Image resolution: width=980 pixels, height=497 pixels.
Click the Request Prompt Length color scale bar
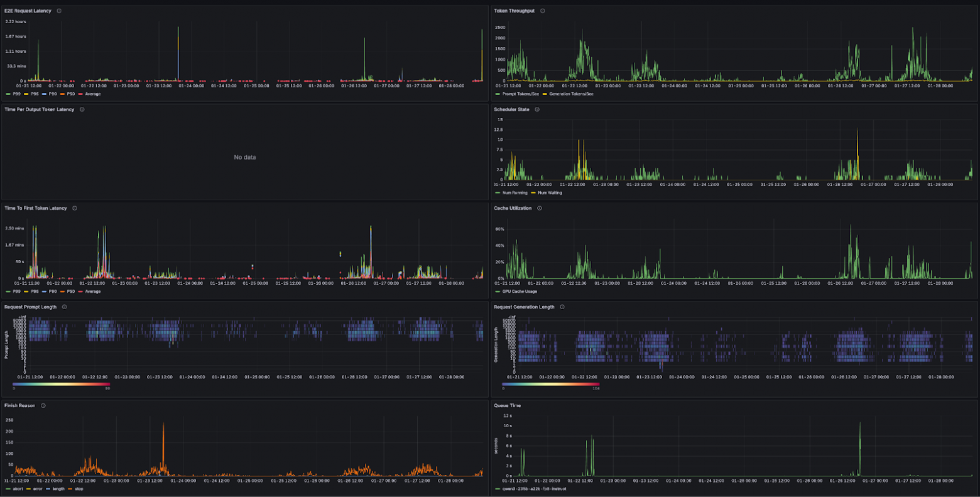click(x=62, y=383)
